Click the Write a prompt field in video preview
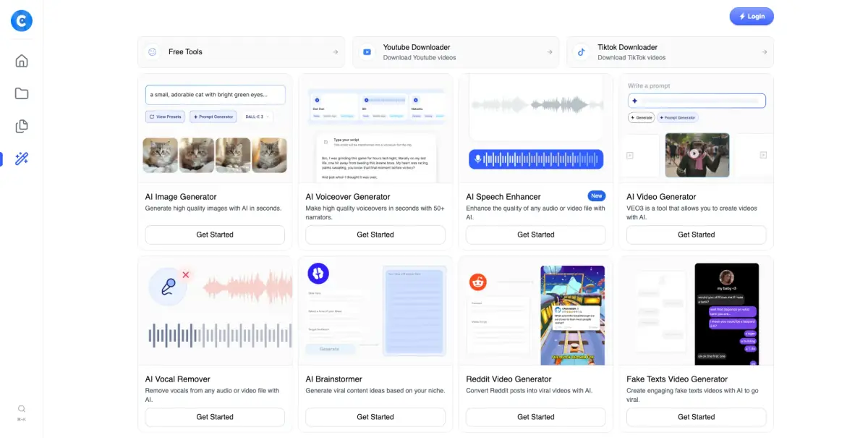The width and height of the screenshot is (868, 438). 697,101
